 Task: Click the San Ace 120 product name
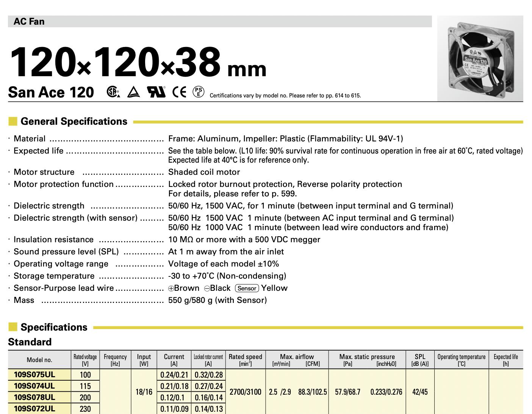point(51,92)
